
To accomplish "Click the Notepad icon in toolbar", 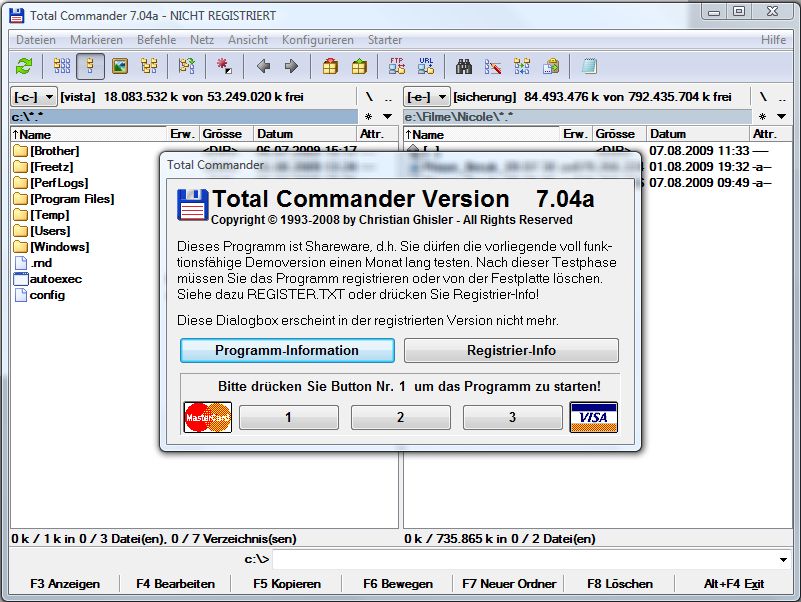I will pyautogui.click(x=589, y=67).
